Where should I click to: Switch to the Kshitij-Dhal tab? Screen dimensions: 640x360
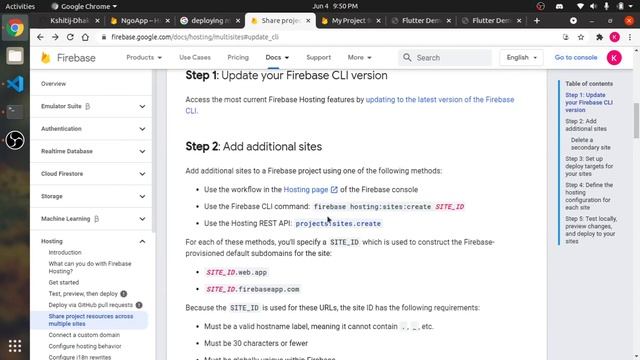coord(69,20)
